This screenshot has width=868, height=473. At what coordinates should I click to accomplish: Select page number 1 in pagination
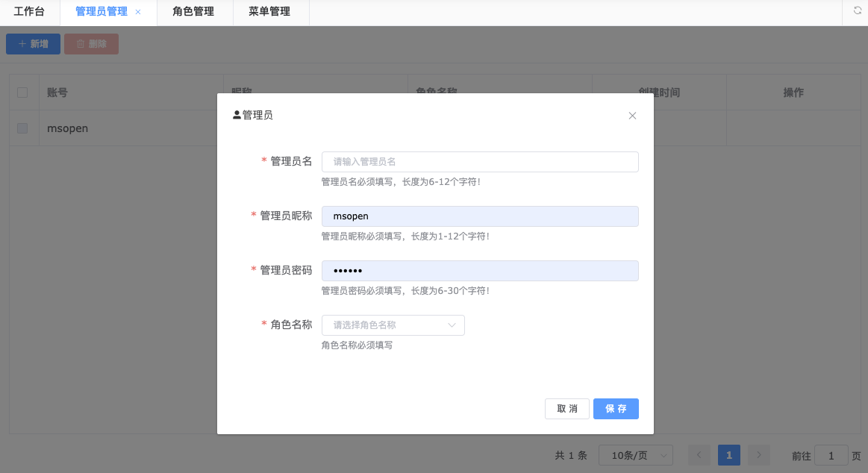728,455
